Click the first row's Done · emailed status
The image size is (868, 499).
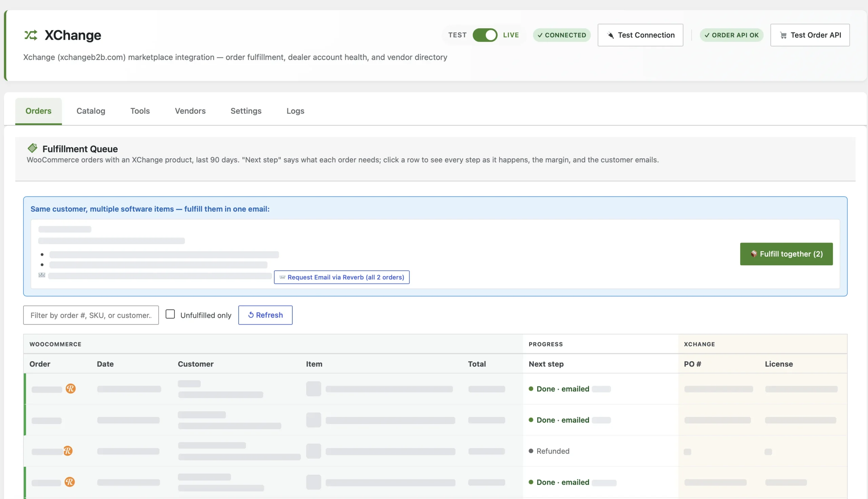(x=563, y=389)
